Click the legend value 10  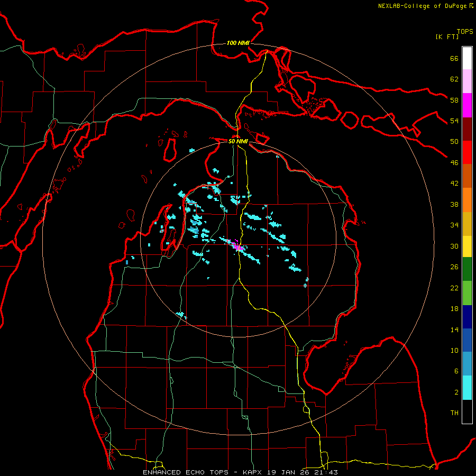click(x=454, y=350)
